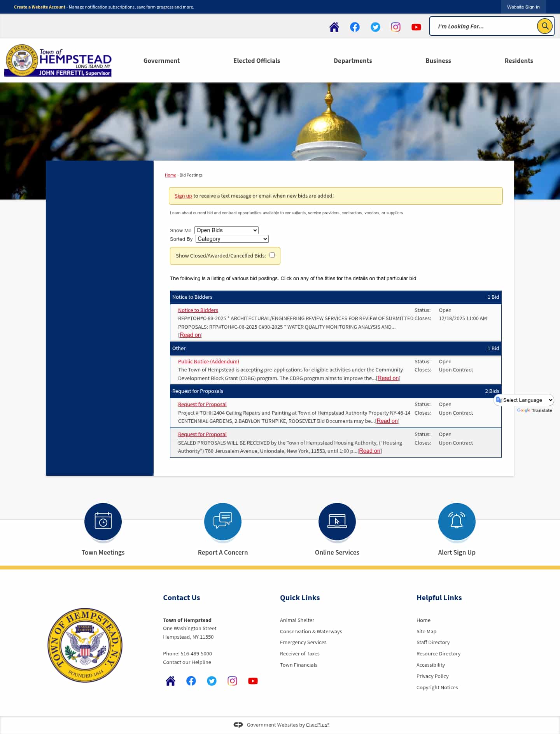Open the Town Meetings calendar icon
560x734 pixels.
[x=103, y=522]
